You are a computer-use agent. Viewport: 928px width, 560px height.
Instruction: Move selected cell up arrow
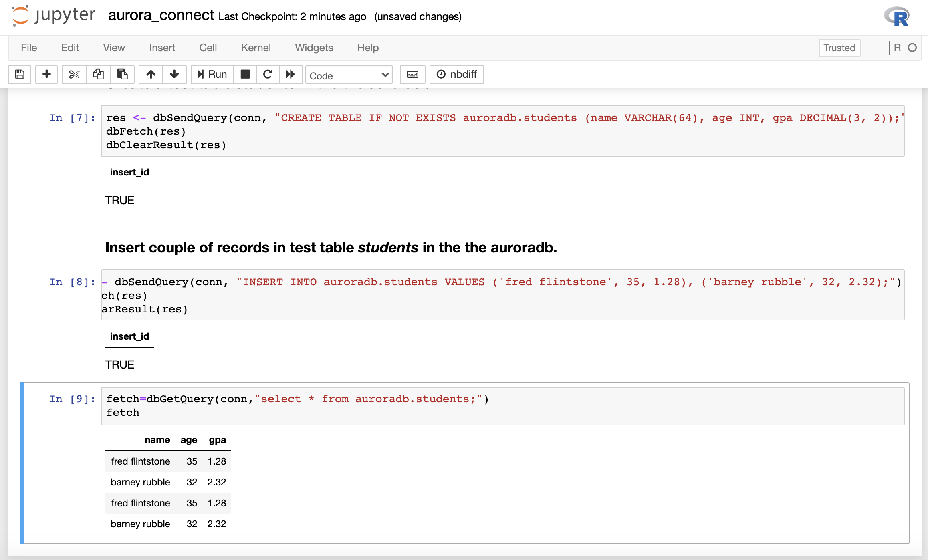(x=151, y=75)
